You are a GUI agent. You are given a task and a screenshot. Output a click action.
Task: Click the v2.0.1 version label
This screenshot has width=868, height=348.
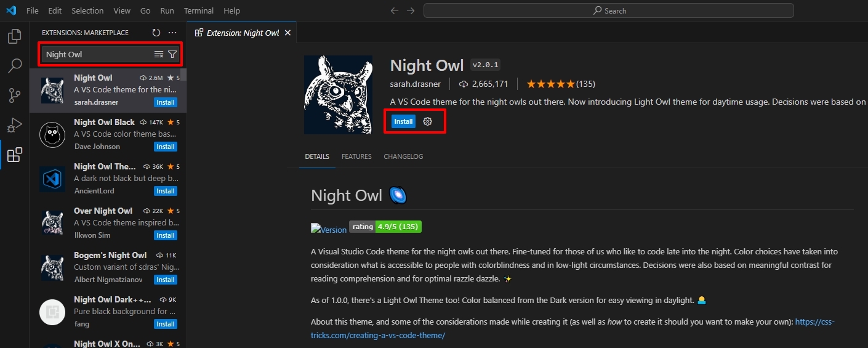tap(486, 65)
